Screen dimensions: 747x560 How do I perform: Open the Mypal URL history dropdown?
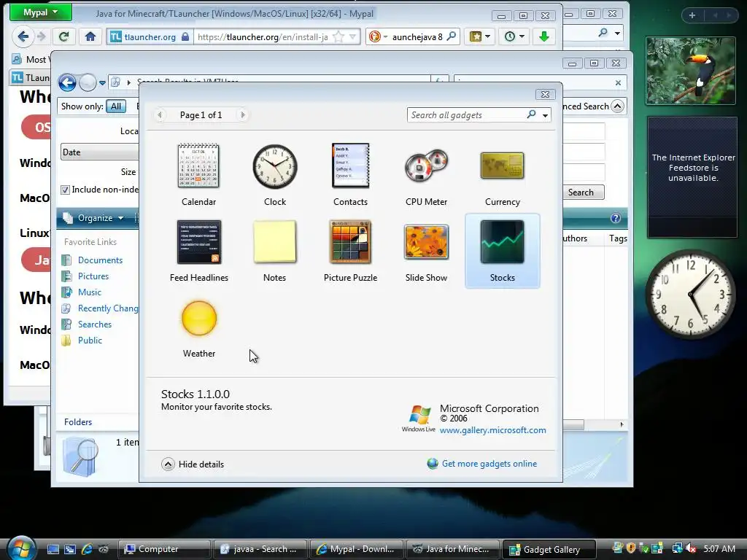352,36
